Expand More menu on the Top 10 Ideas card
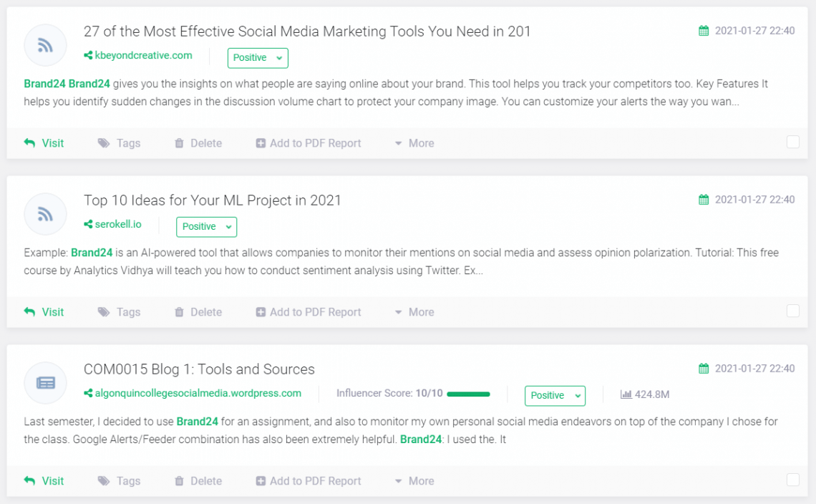816x504 pixels. coord(414,312)
